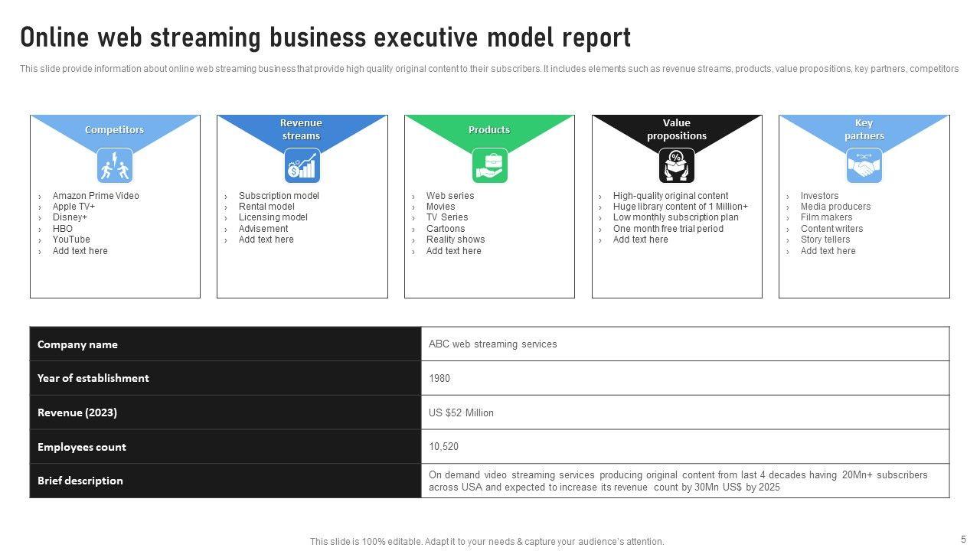
Task: Click the Year of establishment row label
Action: pos(93,378)
